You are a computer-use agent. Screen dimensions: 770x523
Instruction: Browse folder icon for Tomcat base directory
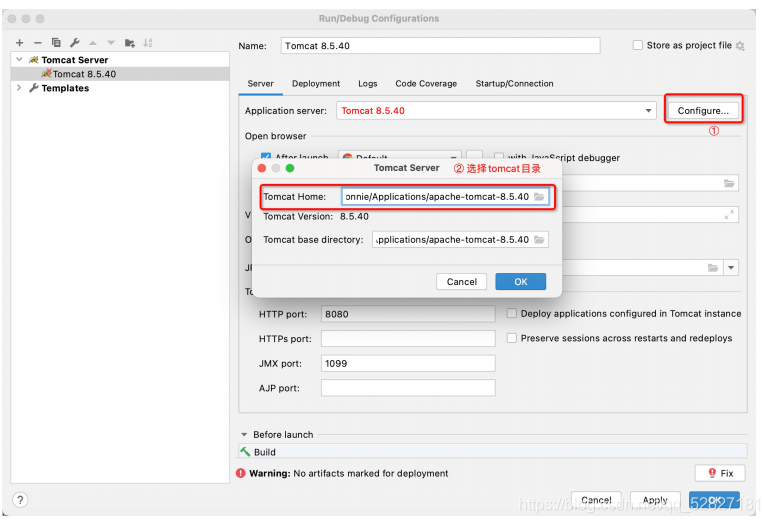point(539,240)
